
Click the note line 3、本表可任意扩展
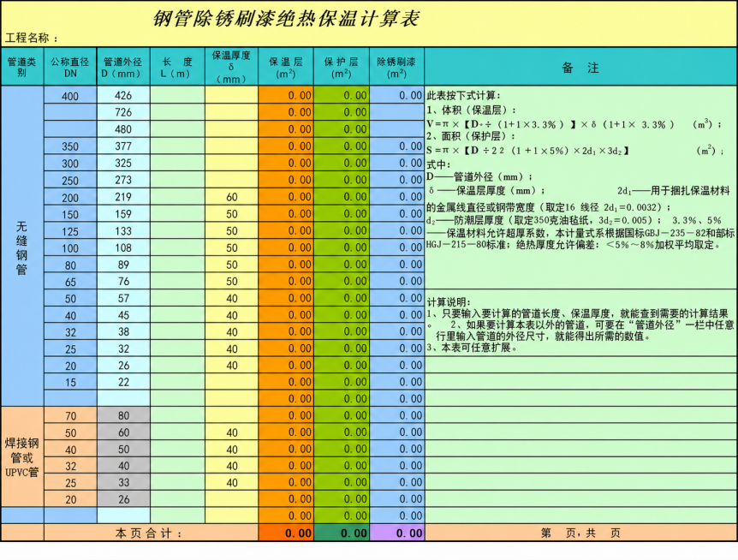tap(473, 348)
